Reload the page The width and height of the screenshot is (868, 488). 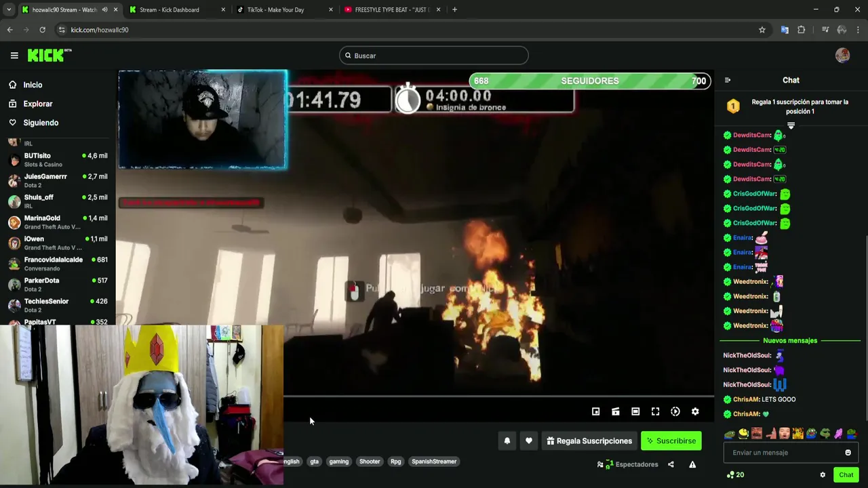[x=42, y=30]
